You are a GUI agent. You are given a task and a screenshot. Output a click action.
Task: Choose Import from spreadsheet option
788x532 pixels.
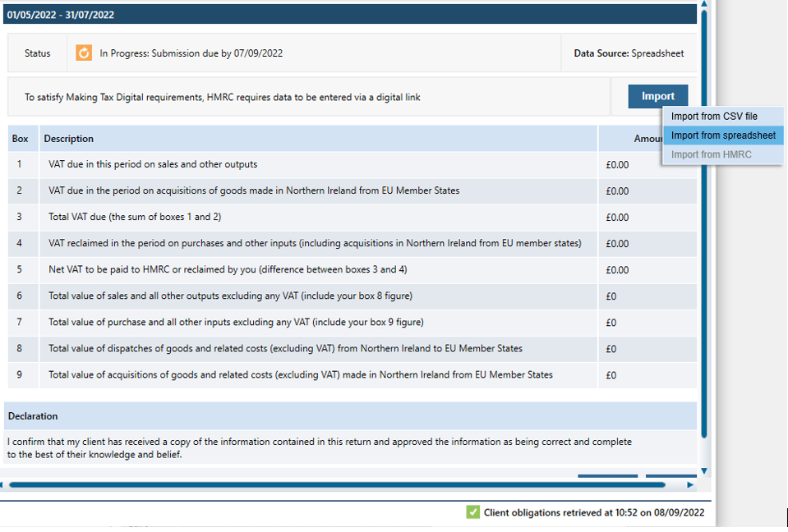coord(723,135)
